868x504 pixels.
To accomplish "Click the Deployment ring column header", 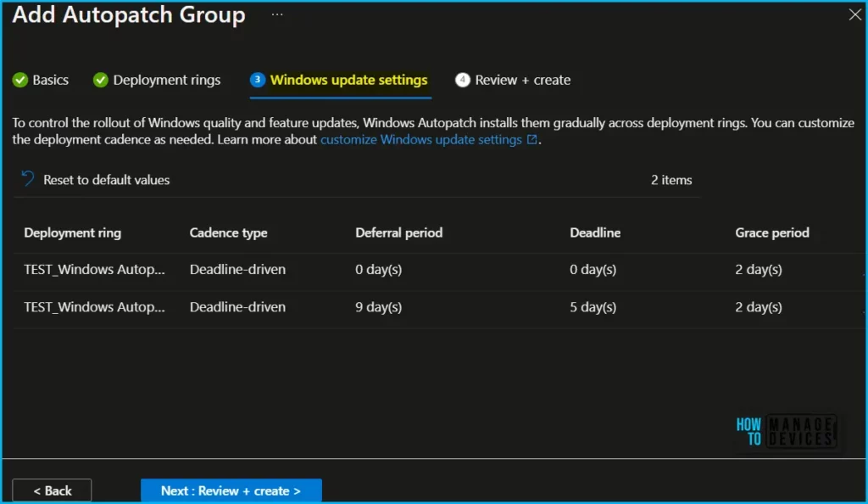I will point(73,232).
